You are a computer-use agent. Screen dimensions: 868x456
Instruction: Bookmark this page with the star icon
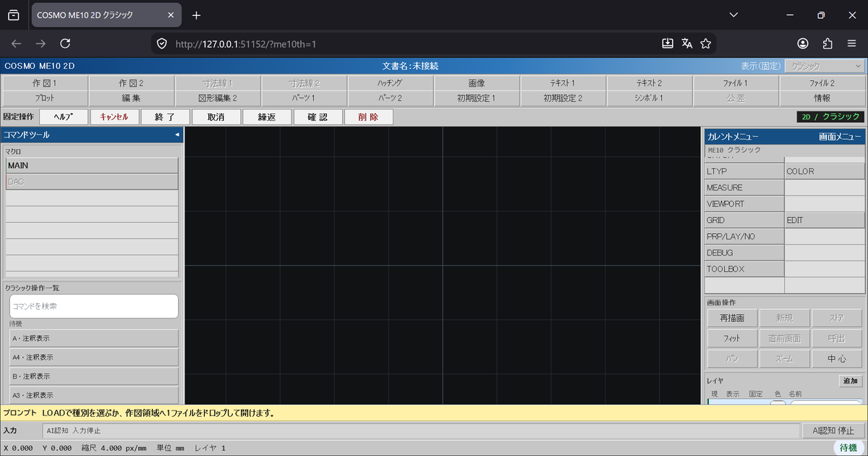(706, 43)
